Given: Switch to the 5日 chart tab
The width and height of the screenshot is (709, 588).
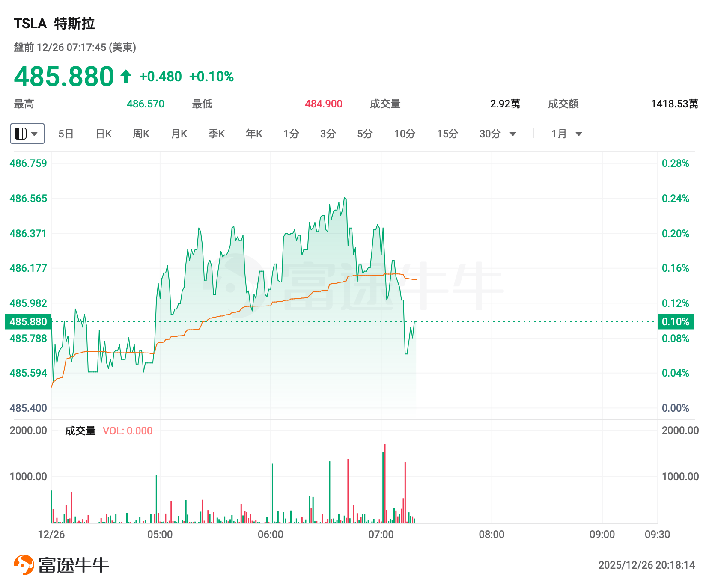Looking at the screenshot, I should click(66, 134).
